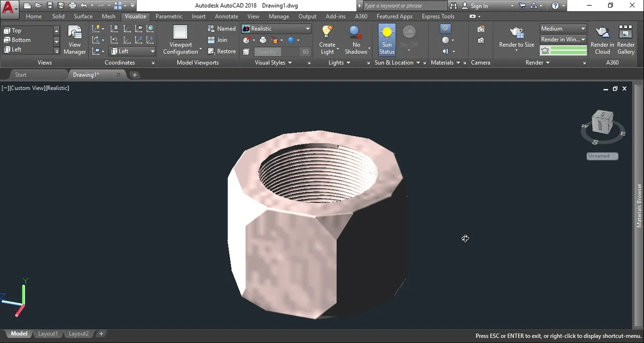Click Render in Cloud
This screenshot has height=343, width=644.
click(602, 40)
